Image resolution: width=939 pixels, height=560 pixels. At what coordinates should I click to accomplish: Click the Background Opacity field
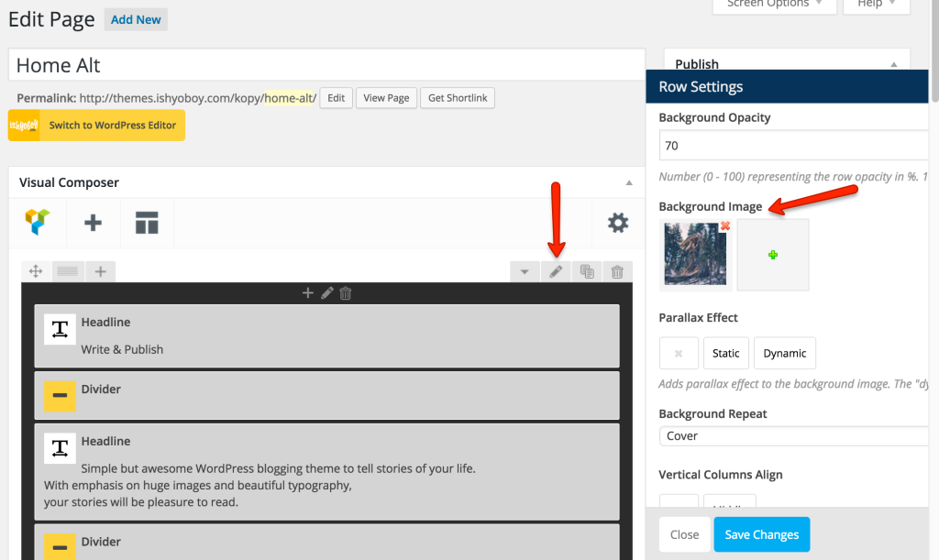(793, 146)
